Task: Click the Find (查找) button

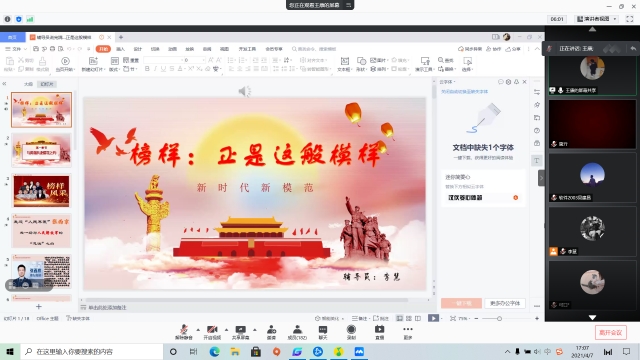Action: [446, 60]
